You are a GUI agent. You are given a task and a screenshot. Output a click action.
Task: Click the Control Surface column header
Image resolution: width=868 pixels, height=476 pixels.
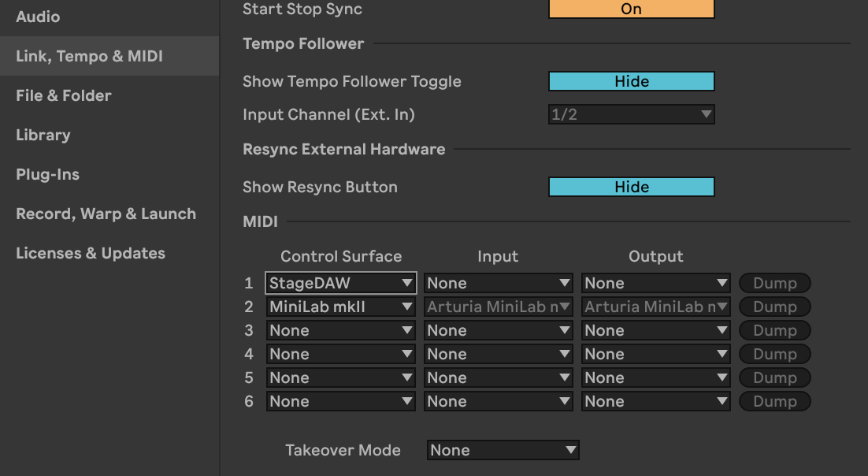(x=341, y=256)
